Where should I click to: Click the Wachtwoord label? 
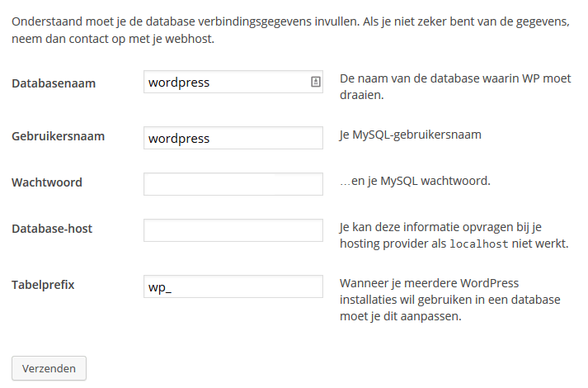[47, 182]
